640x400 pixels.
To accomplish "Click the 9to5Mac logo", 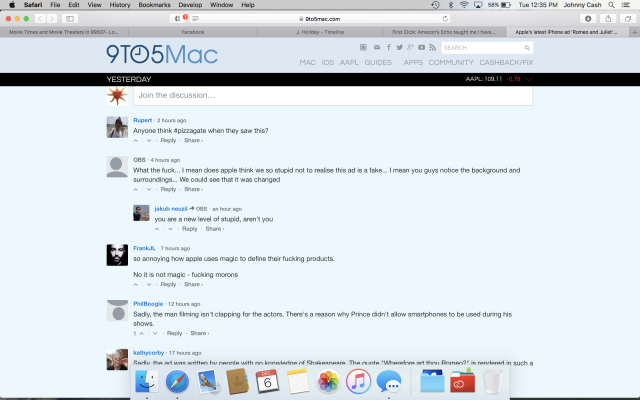I will pyautogui.click(x=162, y=54).
